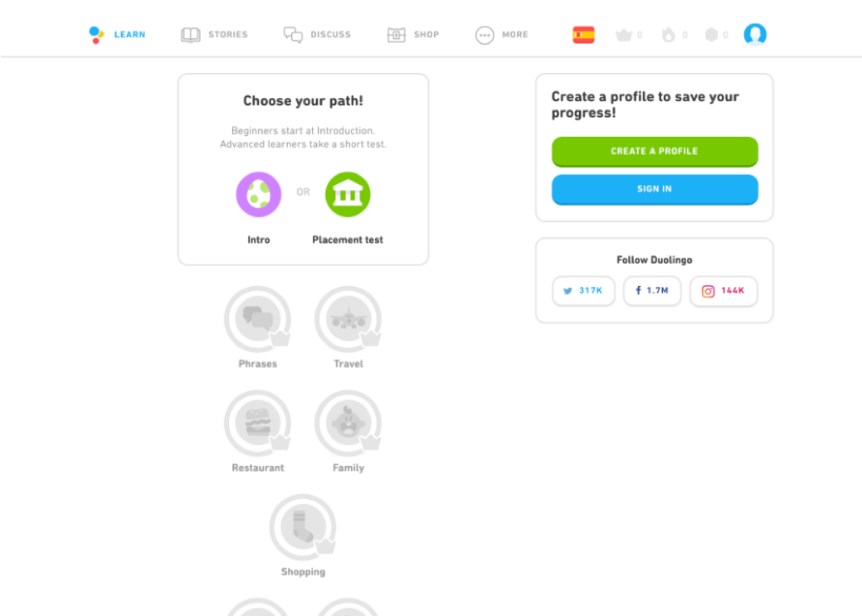
Task: Open the user profile avatar menu
Action: point(755,34)
